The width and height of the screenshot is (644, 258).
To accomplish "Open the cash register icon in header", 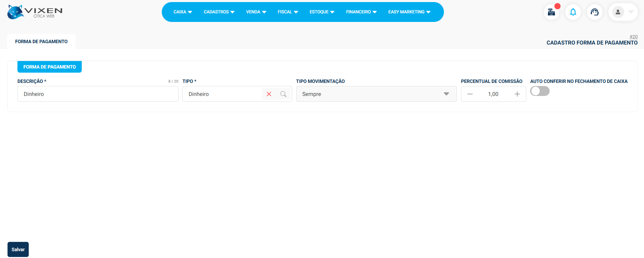I will click(x=551, y=12).
